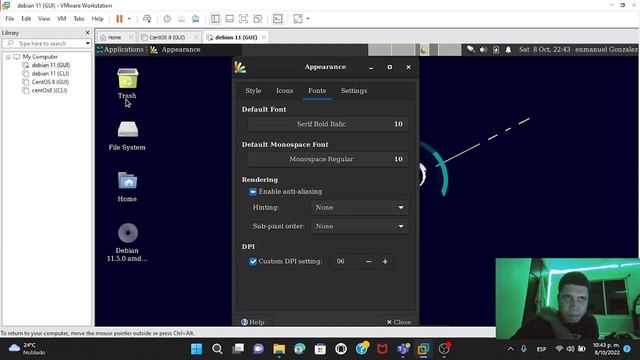This screenshot has width=640, height=360.
Task: Click the Xfce panel clock Sat 8 Oct
Action: point(544,49)
